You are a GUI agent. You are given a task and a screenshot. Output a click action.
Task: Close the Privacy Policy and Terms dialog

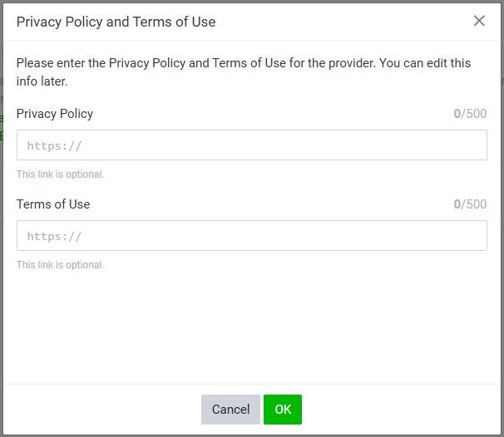(479, 21)
